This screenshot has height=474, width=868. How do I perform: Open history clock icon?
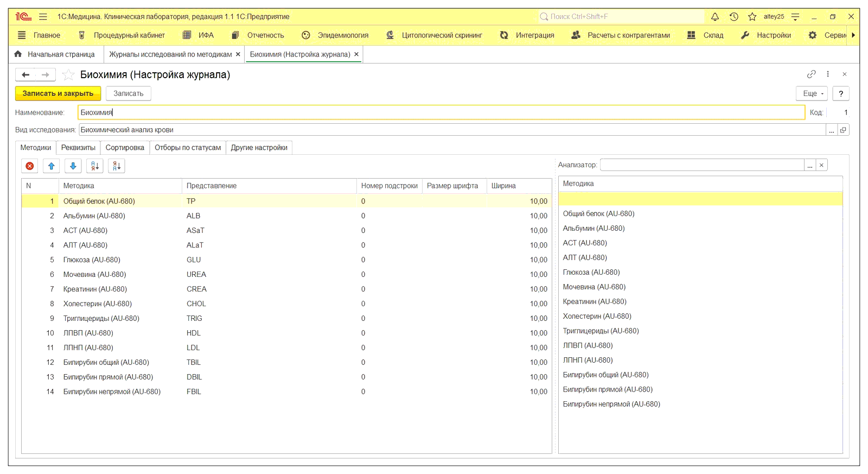733,17
